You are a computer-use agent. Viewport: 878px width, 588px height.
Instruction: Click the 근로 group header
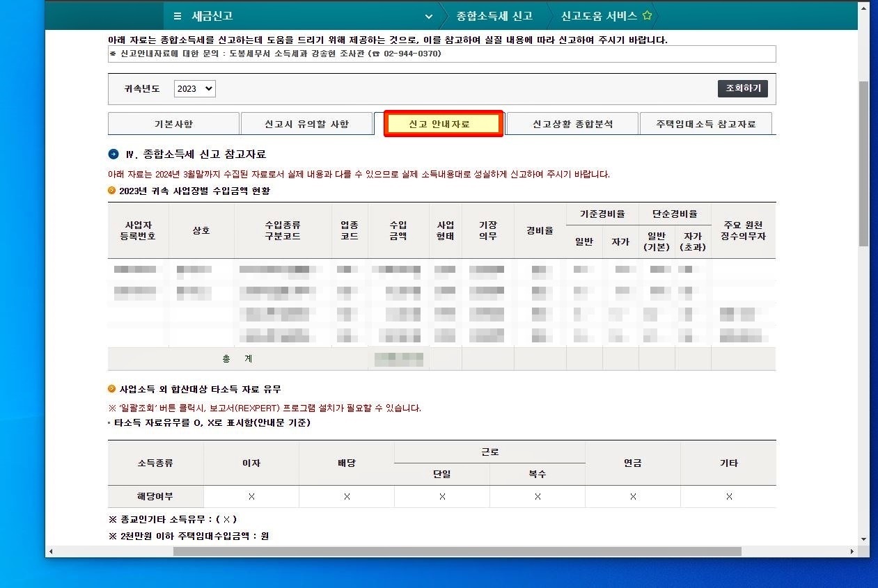pos(489,452)
